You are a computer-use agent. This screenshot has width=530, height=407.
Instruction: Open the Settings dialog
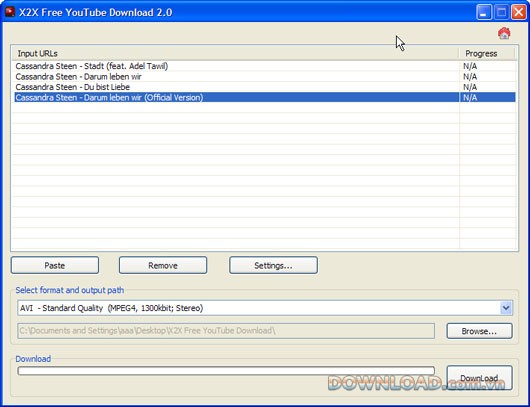pos(273,265)
